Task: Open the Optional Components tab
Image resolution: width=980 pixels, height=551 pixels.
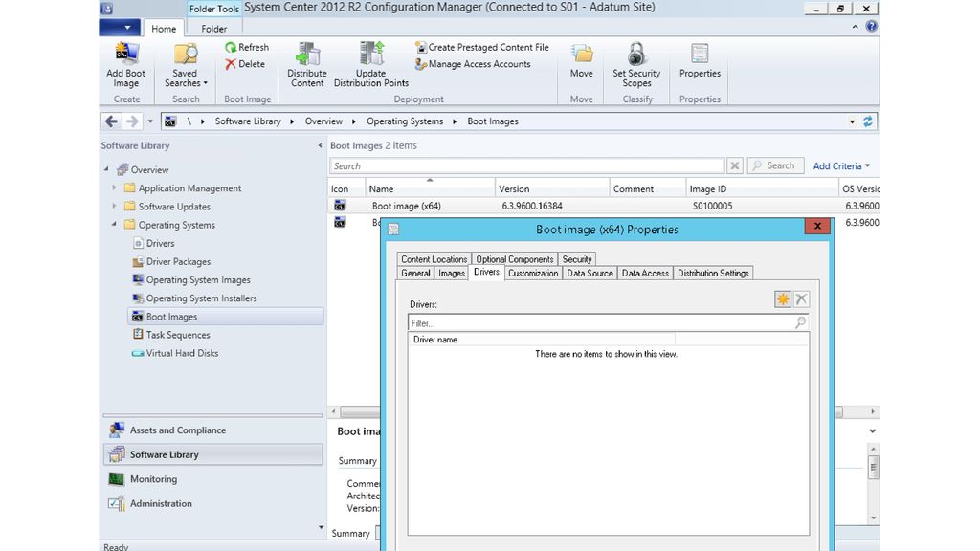Action: [514, 258]
